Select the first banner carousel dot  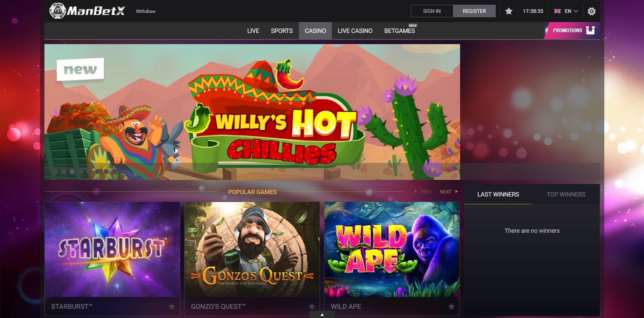55,171
